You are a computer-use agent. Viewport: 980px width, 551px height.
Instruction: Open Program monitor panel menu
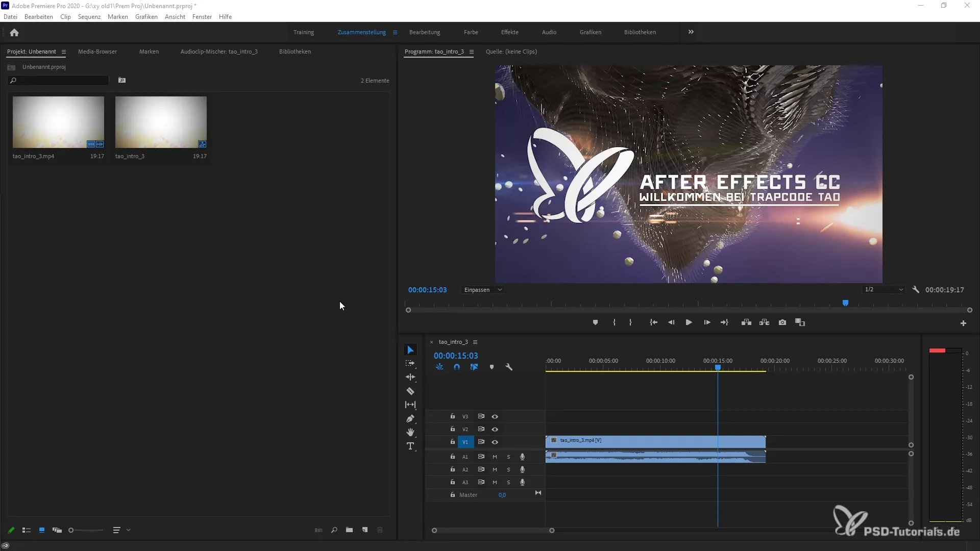pyautogui.click(x=472, y=52)
